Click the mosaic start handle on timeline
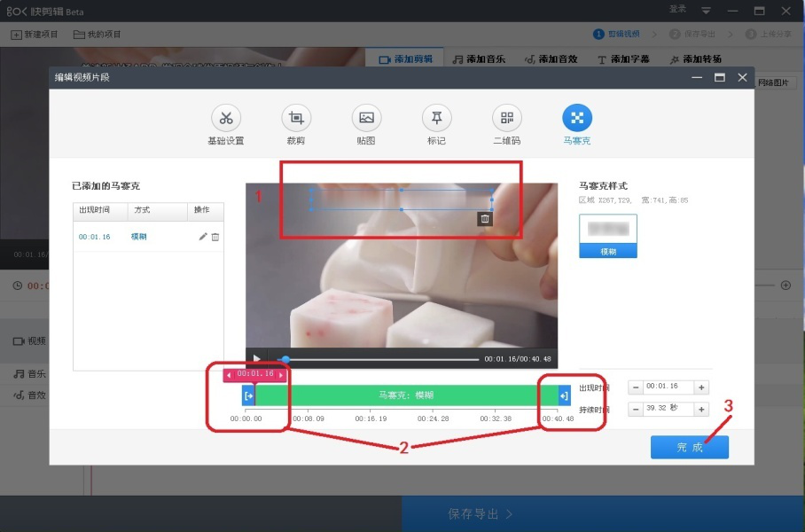The width and height of the screenshot is (805, 532). coord(248,395)
